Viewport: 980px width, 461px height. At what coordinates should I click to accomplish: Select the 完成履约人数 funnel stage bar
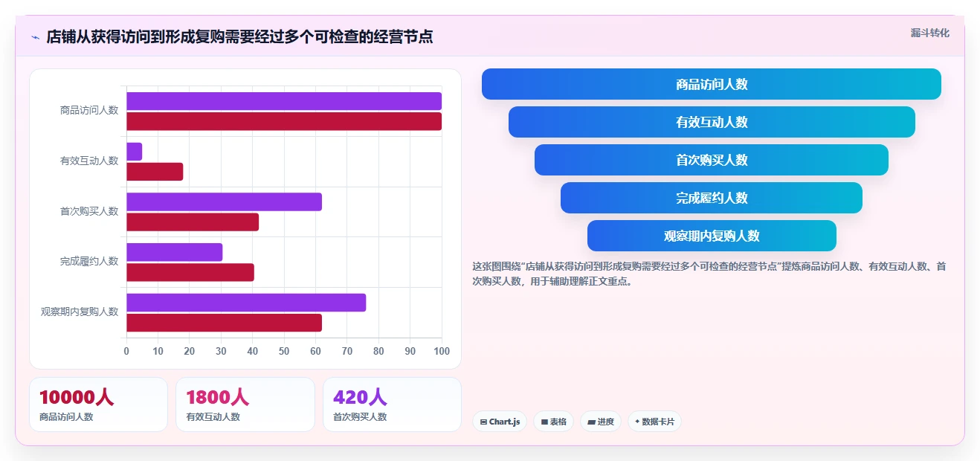click(x=712, y=198)
